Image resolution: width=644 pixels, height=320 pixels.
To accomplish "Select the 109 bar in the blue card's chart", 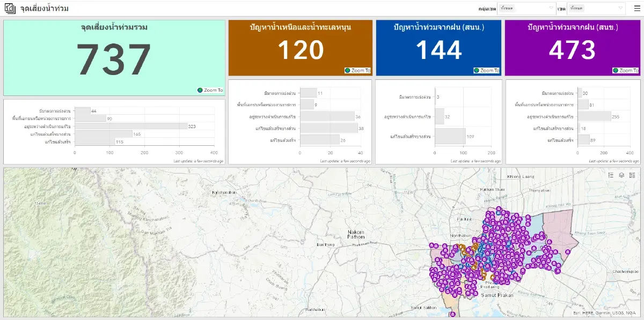I will point(450,136).
